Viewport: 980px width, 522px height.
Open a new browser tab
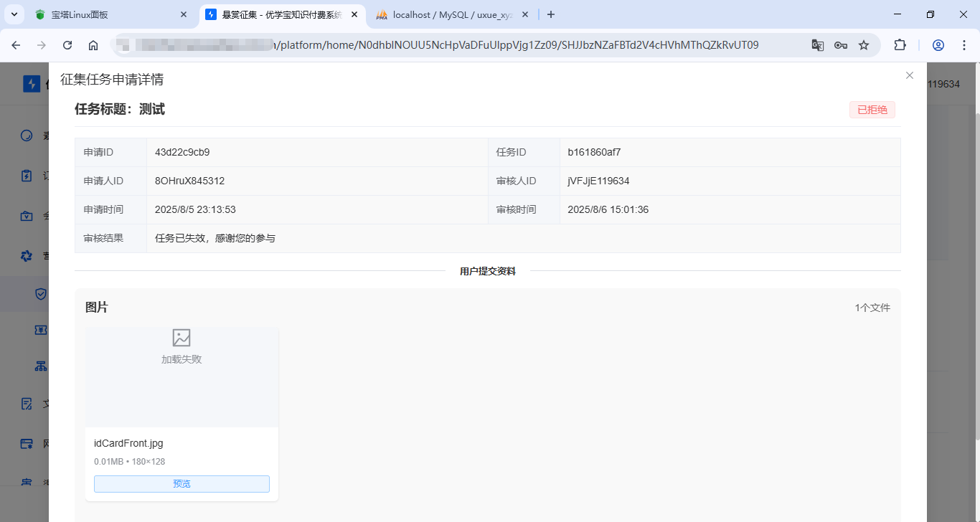click(551, 14)
